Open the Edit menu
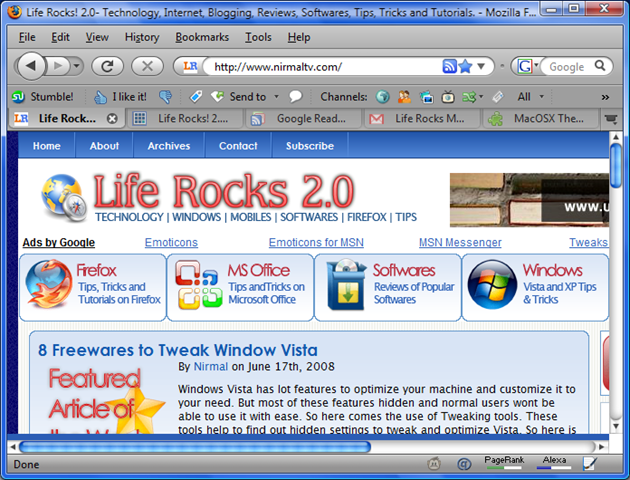Screen dimensions: 630x480 tap(60, 37)
